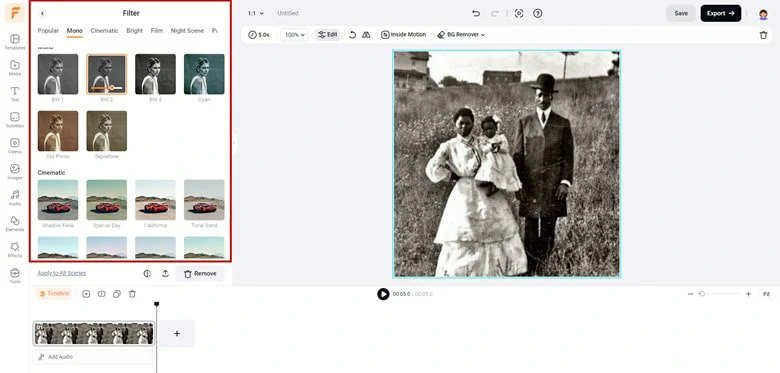Viewport: 780px width, 373px height.
Task: Open the user profile avatar
Action: tap(763, 14)
